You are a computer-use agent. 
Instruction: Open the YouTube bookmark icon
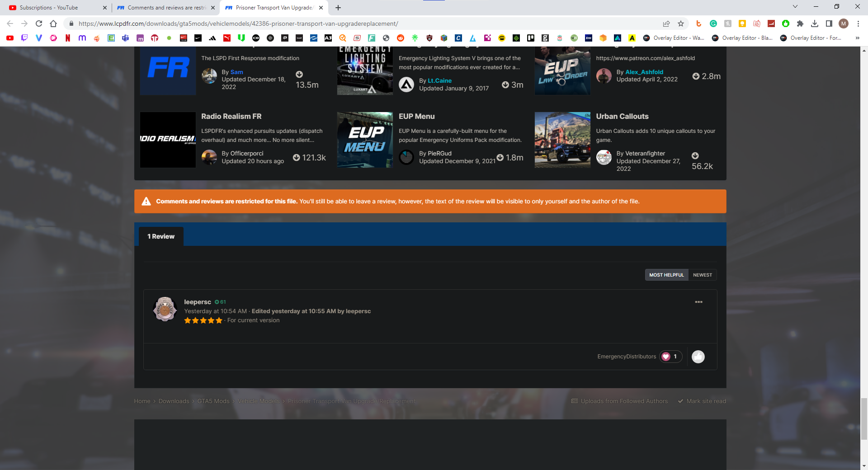[10, 38]
